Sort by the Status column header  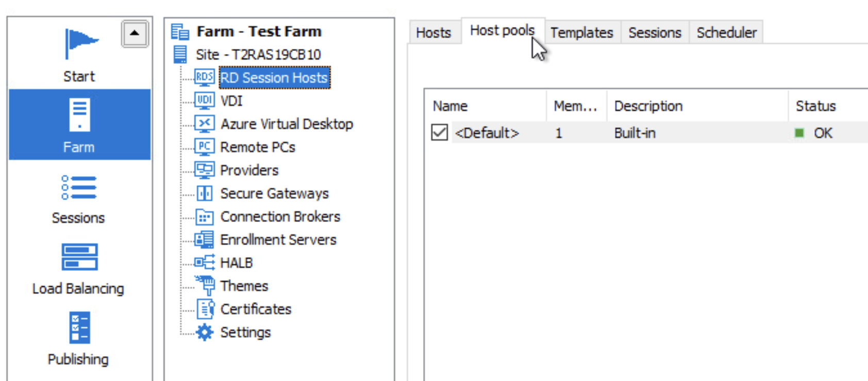point(815,106)
